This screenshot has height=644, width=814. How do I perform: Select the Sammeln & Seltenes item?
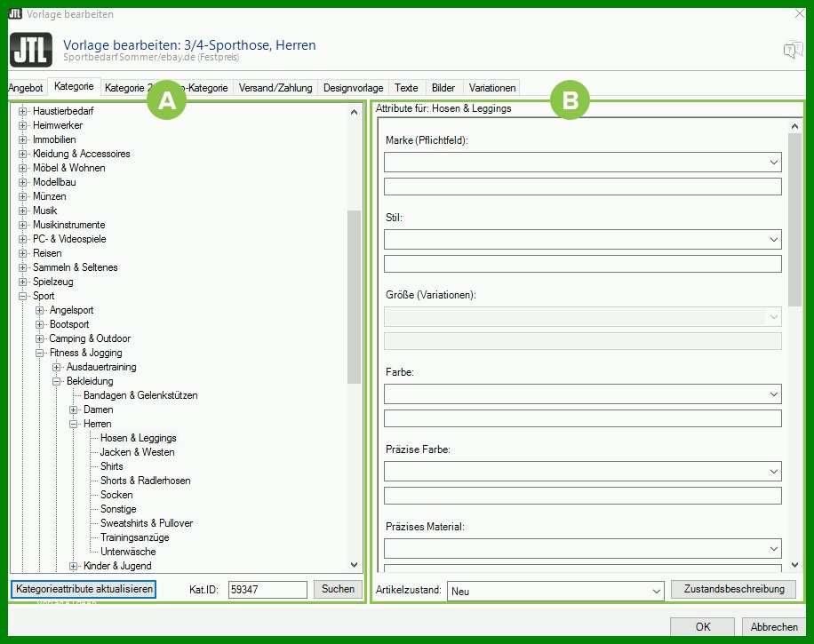click(x=75, y=267)
